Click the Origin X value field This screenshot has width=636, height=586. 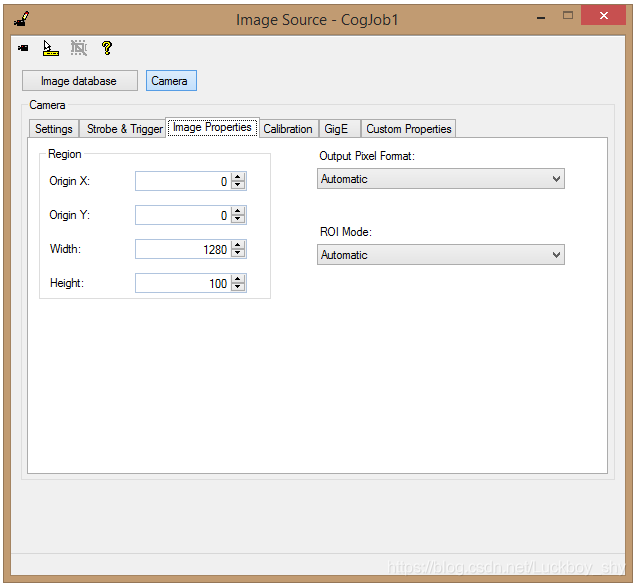pos(183,181)
